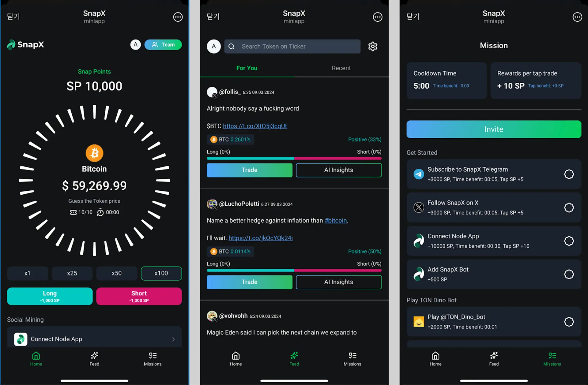This screenshot has height=385, width=588.
Task: Toggle the x1 multiplier button
Action: click(x=27, y=273)
